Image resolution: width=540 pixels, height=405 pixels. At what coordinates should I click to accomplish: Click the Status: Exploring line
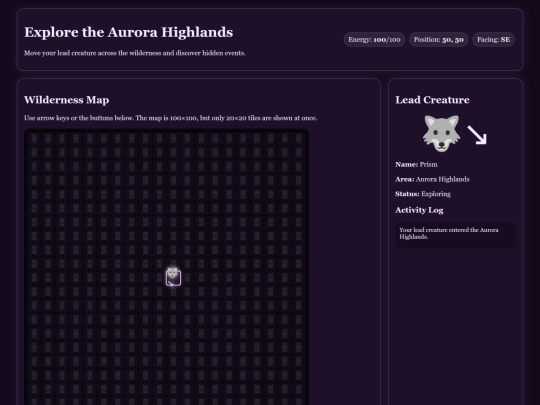(x=423, y=194)
